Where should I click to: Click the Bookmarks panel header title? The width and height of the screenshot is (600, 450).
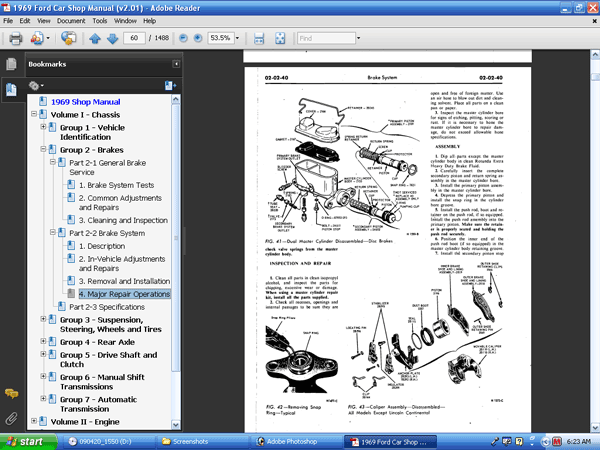47,64
